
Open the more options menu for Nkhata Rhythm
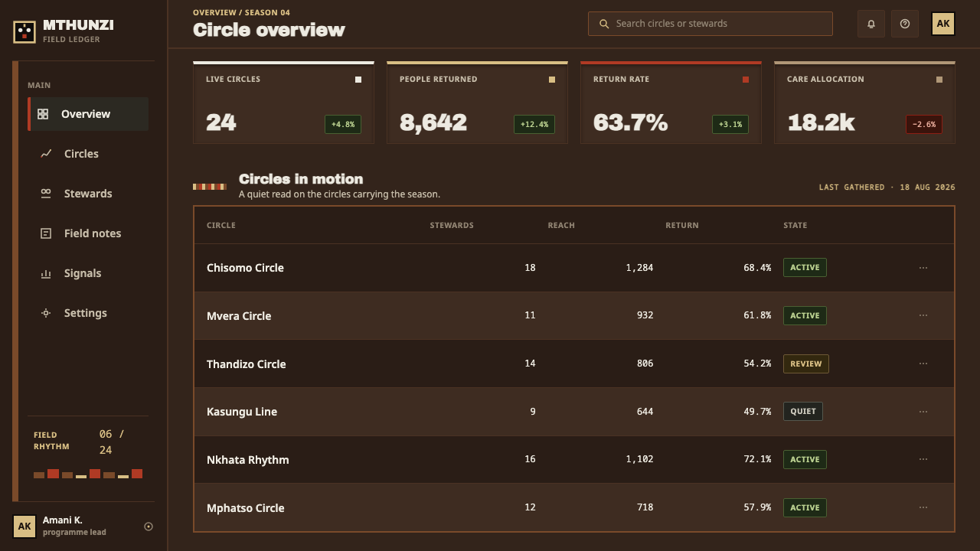(923, 459)
